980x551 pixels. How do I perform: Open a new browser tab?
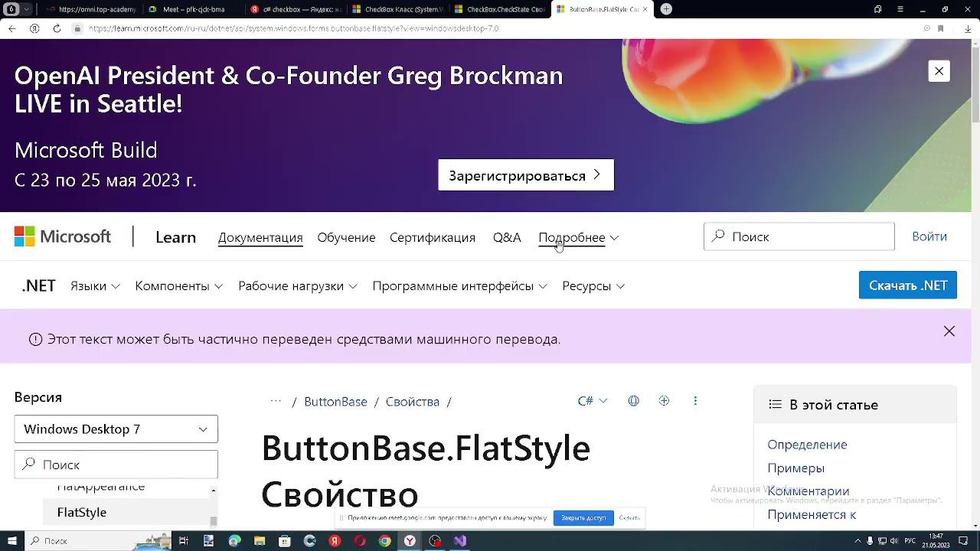(x=666, y=9)
